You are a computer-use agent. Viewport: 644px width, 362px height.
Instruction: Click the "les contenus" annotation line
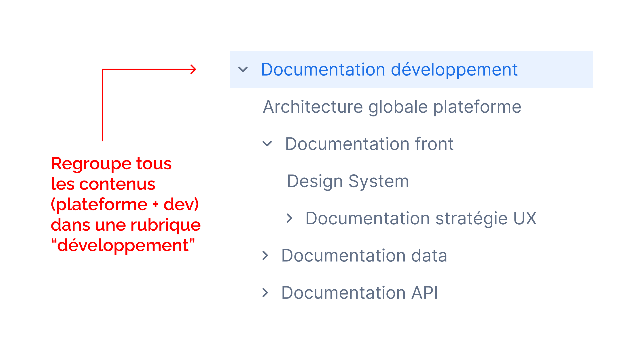click(103, 184)
